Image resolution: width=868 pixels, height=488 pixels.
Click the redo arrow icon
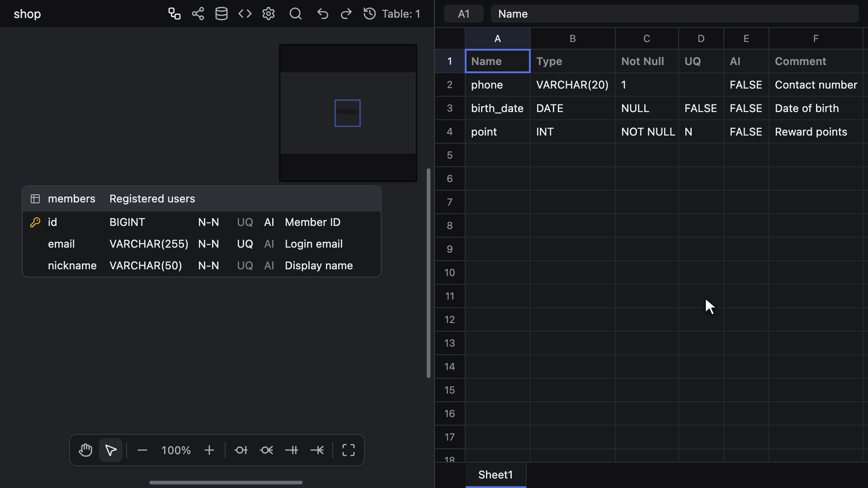click(346, 14)
